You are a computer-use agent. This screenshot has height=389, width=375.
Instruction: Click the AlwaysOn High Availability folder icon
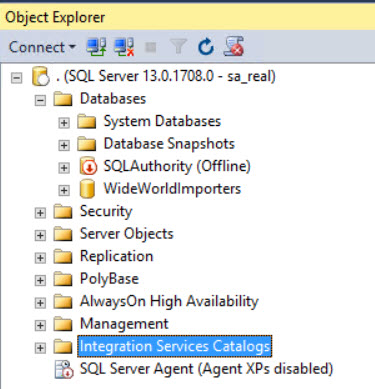tap(63, 302)
